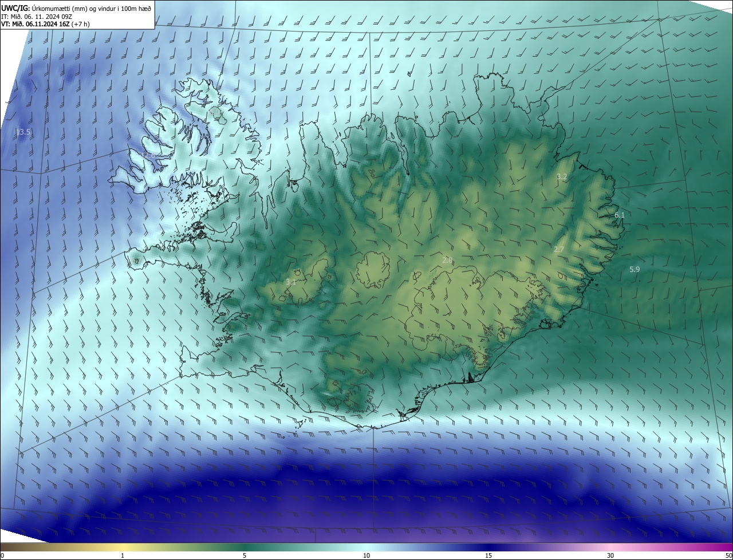Click the 3.2 value label on the map
Image resolution: width=733 pixels, height=560 pixels.
[562, 176]
